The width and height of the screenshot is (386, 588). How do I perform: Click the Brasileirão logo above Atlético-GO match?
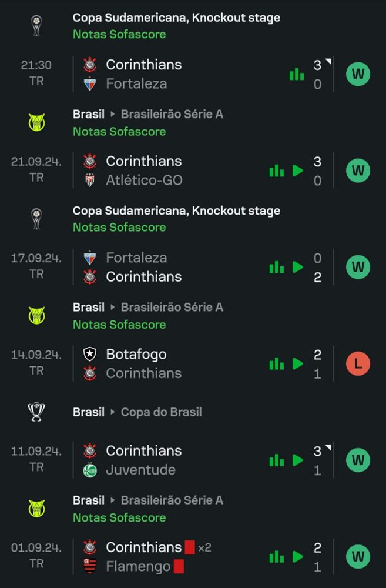coord(36,122)
